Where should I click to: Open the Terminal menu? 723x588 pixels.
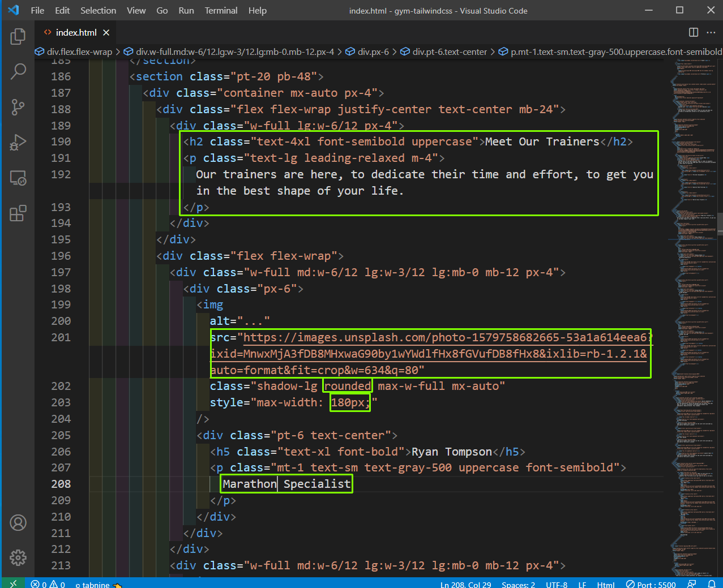pyautogui.click(x=221, y=10)
